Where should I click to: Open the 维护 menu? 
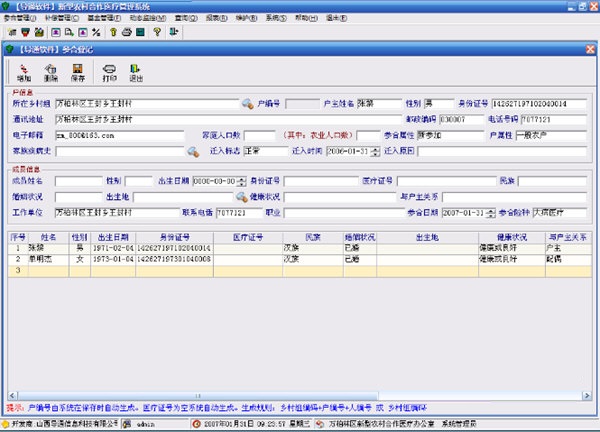tap(246, 18)
